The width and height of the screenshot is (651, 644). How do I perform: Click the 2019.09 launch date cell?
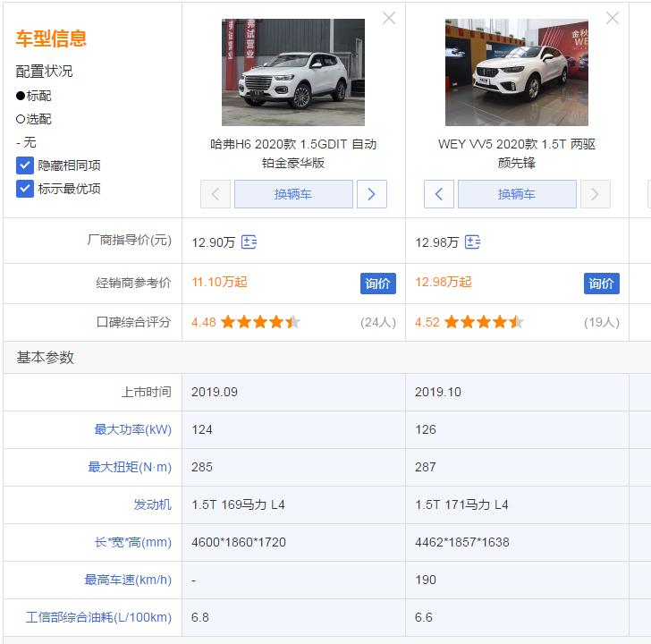[293, 392]
